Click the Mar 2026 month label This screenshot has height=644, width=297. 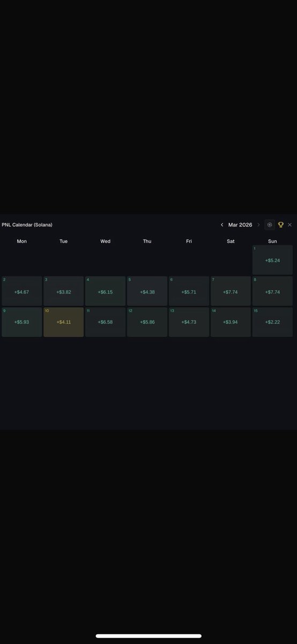pos(240,225)
